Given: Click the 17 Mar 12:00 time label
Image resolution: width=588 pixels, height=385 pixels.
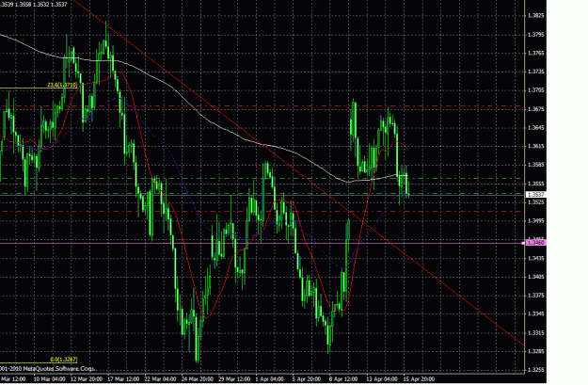Looking at the screenshot, I should click(x=123, y=379).
